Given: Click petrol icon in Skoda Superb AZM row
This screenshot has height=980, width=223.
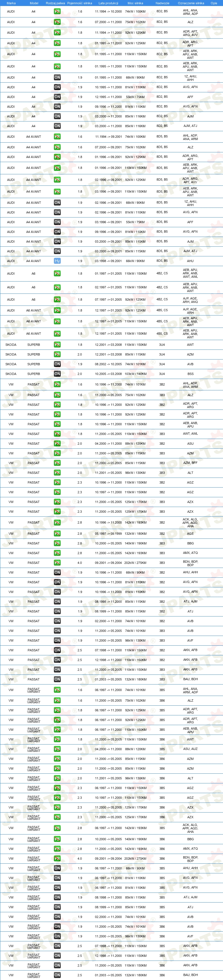Looking at the screenshot, I should 57,354.
